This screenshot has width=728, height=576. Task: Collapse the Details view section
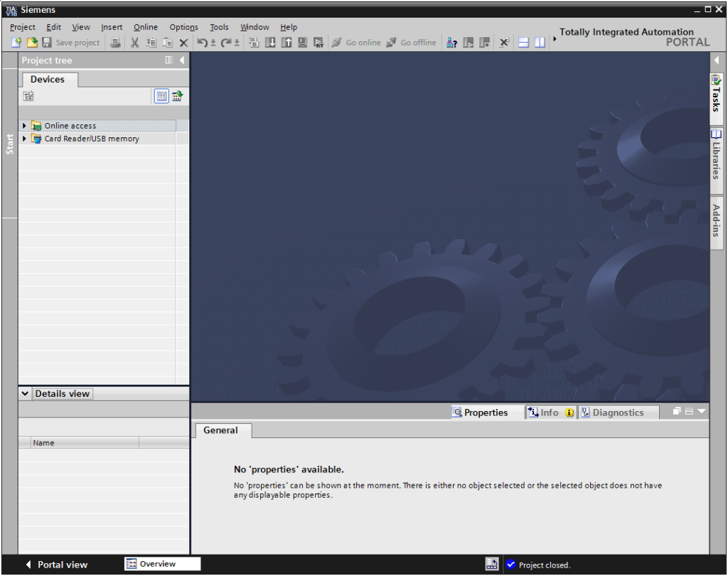pyautogui.click(x=26, y=394)
